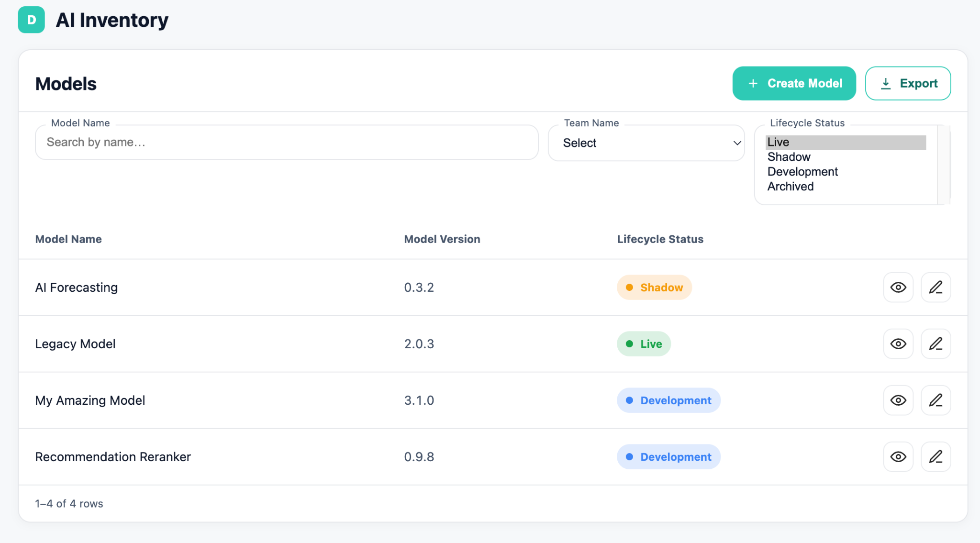Image resolution: width=980 pixels, height=543 pixels.
Task: Edit My Amazing Model
Action: click(x=936, y=400)
